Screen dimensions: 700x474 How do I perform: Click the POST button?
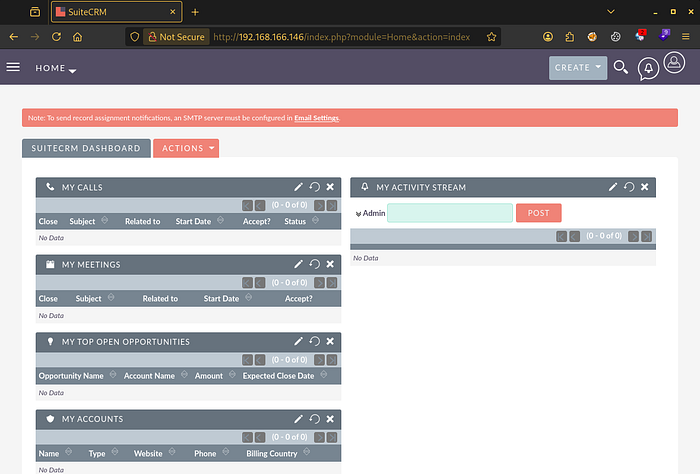(x=538, y=213)
